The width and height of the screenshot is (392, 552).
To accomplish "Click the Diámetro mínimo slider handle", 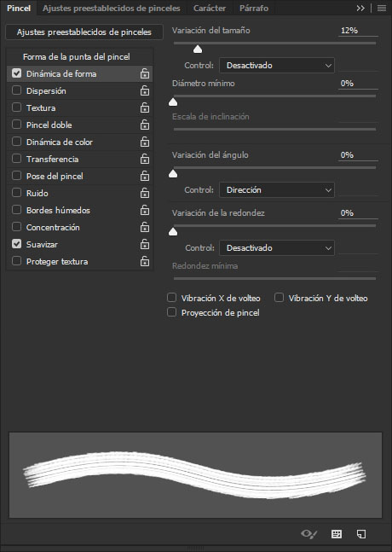I will click(x=173, y=102).
